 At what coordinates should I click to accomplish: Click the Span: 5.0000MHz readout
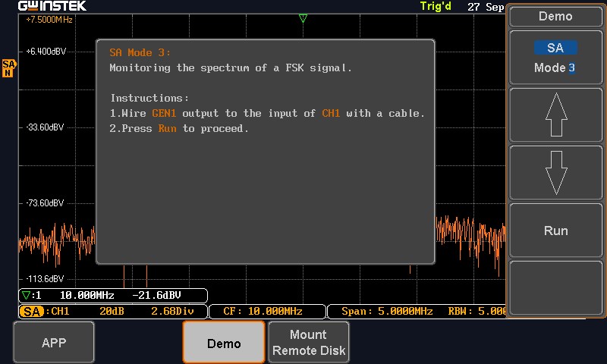pyautogui.click(x=387, y=311)
